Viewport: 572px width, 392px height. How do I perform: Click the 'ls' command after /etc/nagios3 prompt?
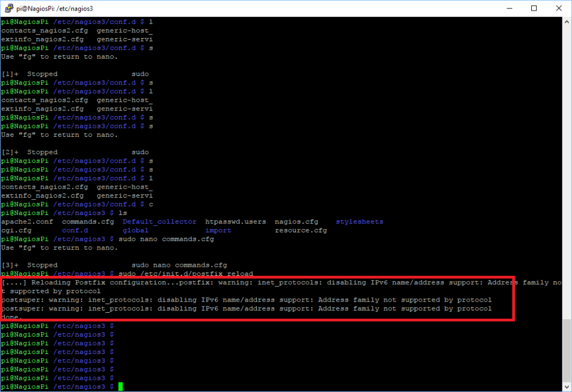pyautogui.click(x=123, y=213)
